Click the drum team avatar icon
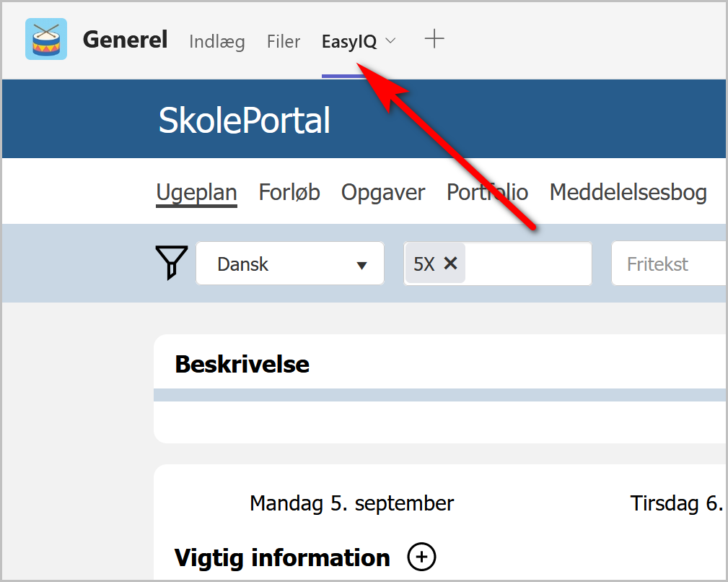The height and width of the screenshot is (582, 728). (x=46, y=39)
